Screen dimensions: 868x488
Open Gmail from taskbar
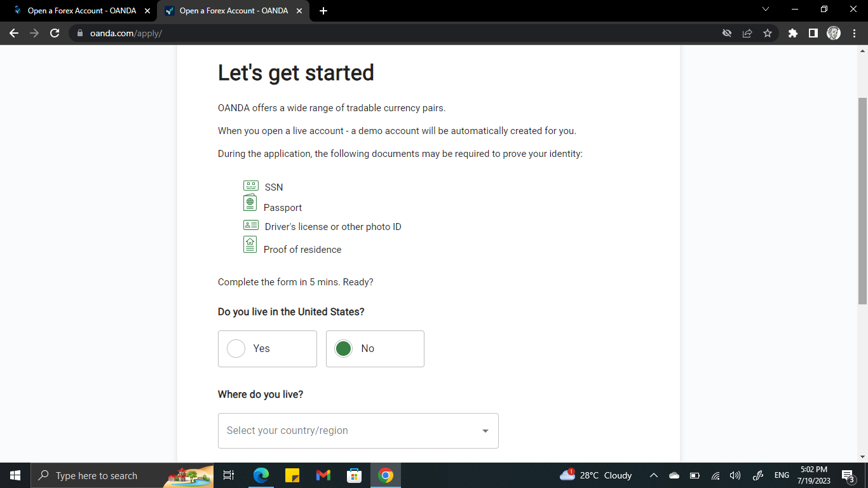[323, 475]
